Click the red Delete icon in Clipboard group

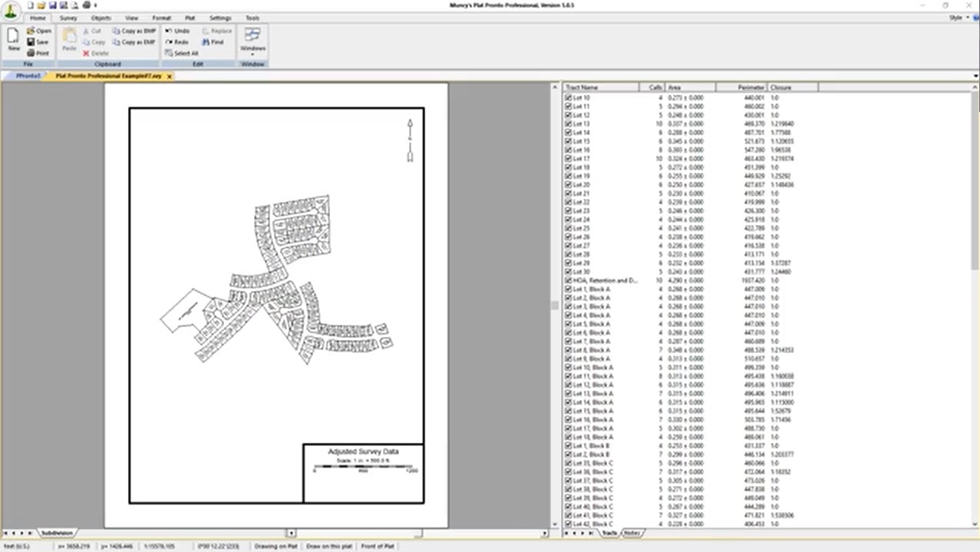tap(85, 54)
